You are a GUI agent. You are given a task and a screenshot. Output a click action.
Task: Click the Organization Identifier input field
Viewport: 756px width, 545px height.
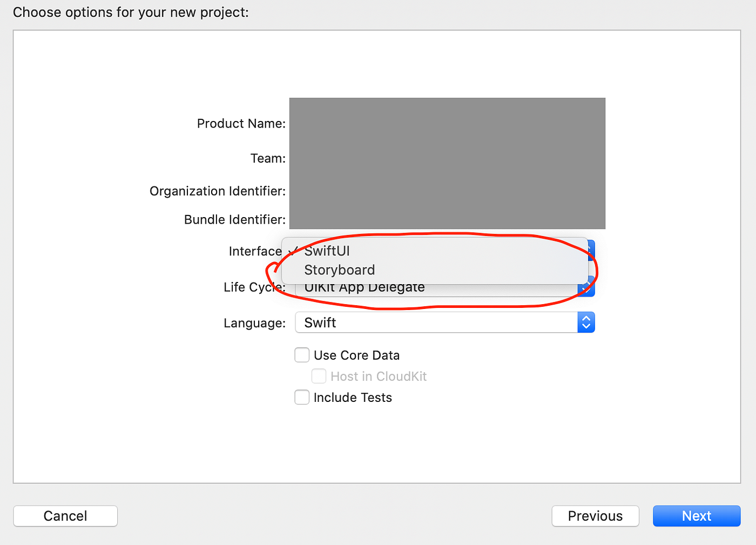[x=447, y=191]
